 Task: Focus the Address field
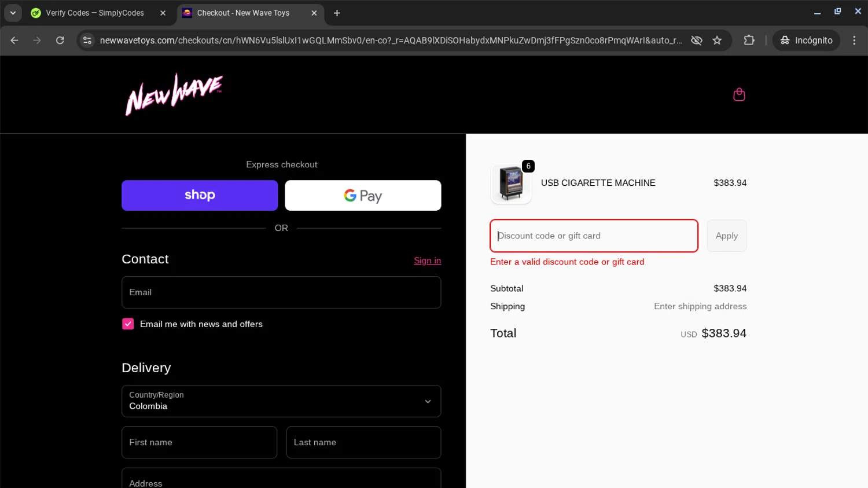coord(281,478)
